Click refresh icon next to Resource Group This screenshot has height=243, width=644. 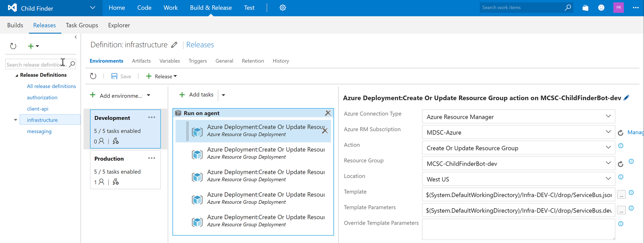point(621,164)
